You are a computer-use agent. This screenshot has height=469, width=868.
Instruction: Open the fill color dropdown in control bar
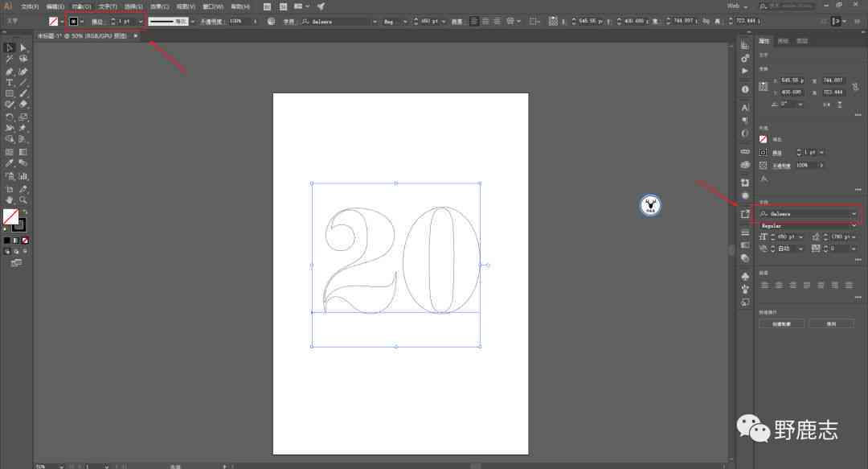tap(61, 22)
